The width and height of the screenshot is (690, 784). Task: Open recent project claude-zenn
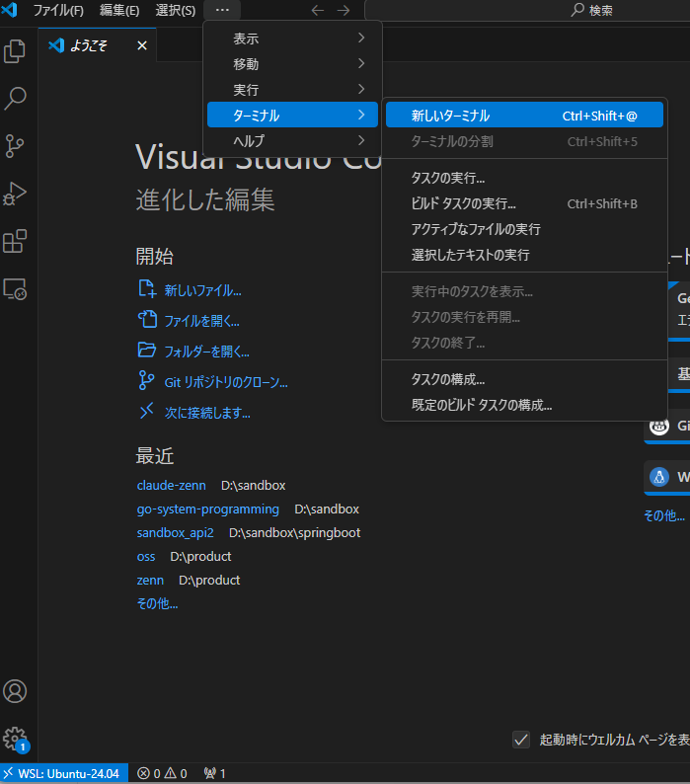[172, 486]
